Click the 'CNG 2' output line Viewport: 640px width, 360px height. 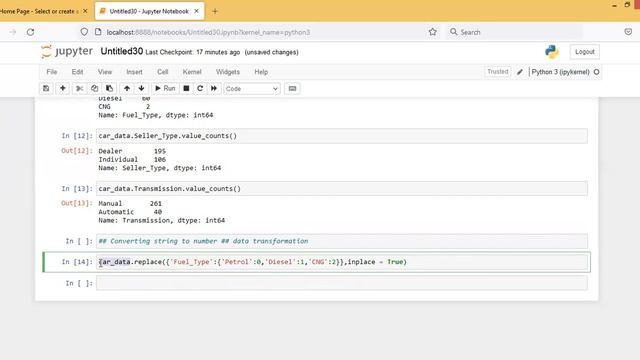[124, 107]
